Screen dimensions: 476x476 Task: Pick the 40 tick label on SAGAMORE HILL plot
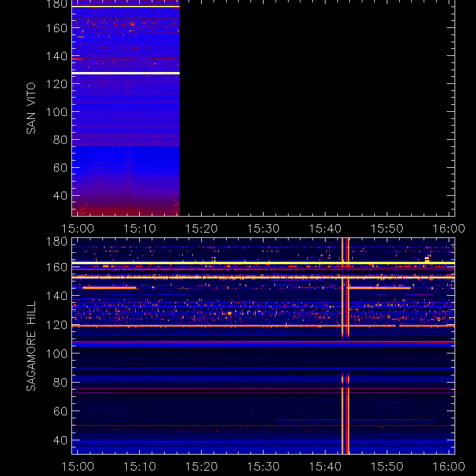60,440
